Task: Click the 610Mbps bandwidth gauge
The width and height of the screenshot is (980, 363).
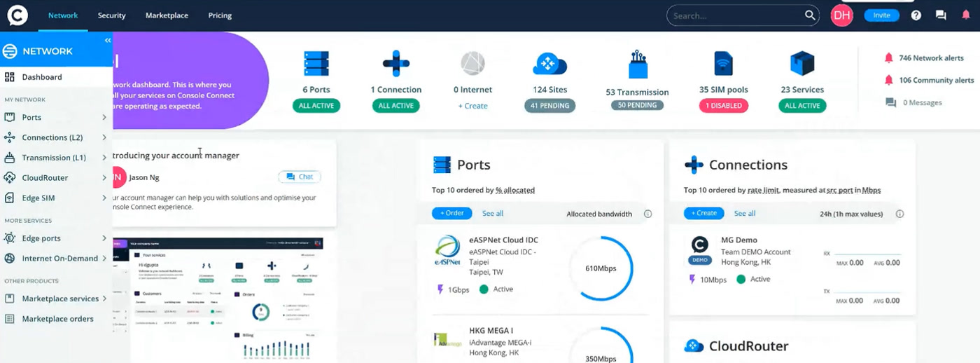Action: pos(601,268)
